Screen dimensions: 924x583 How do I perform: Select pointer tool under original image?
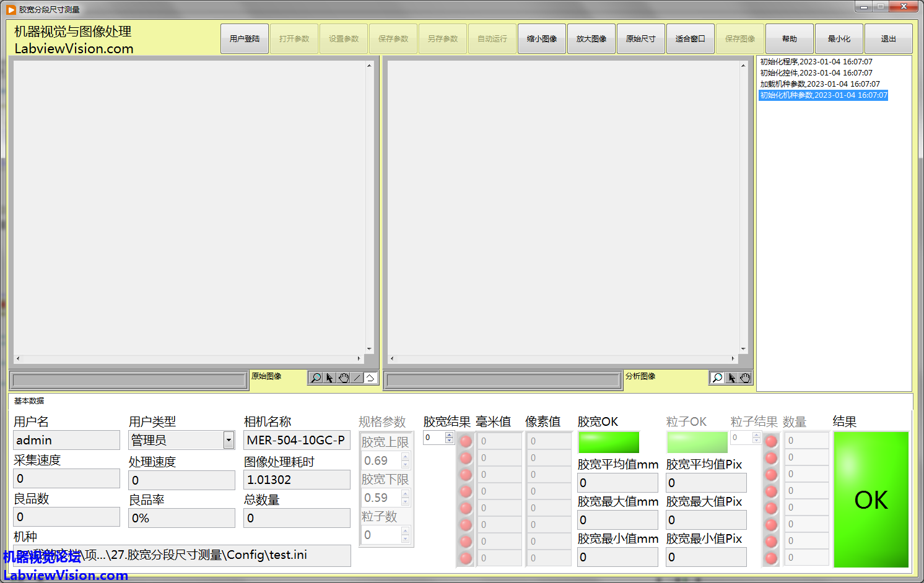[x=329, y=378]
